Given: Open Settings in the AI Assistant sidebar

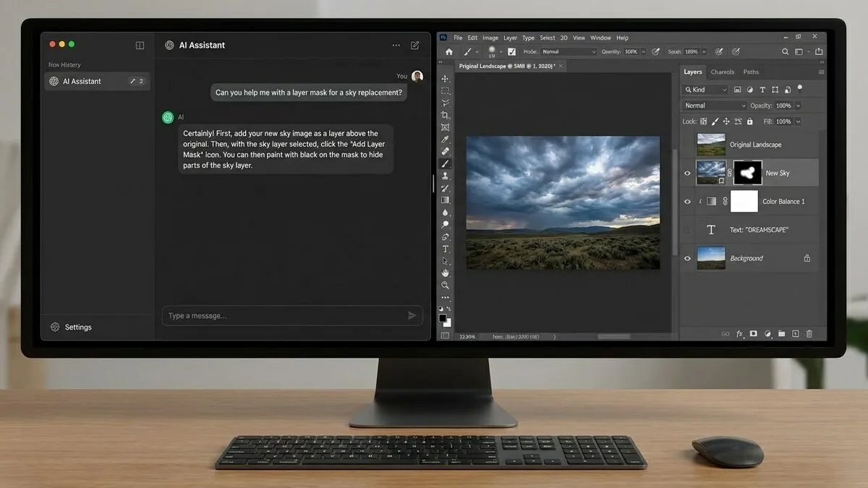Looking at the screenshot, I should (70, 327).
